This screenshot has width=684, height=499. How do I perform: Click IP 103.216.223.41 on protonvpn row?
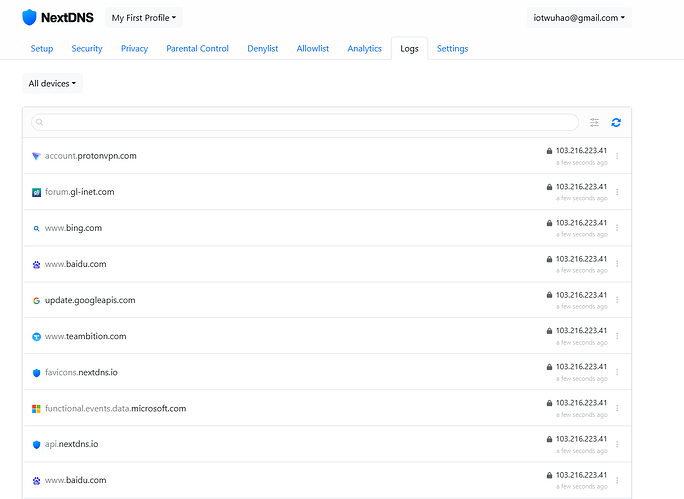[581, 150]
